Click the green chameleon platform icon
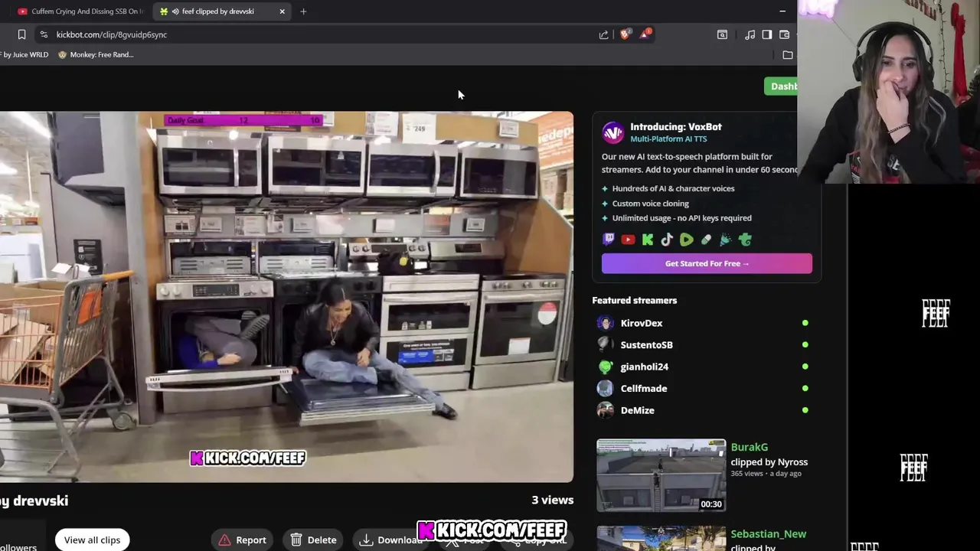 pos(745,240)
